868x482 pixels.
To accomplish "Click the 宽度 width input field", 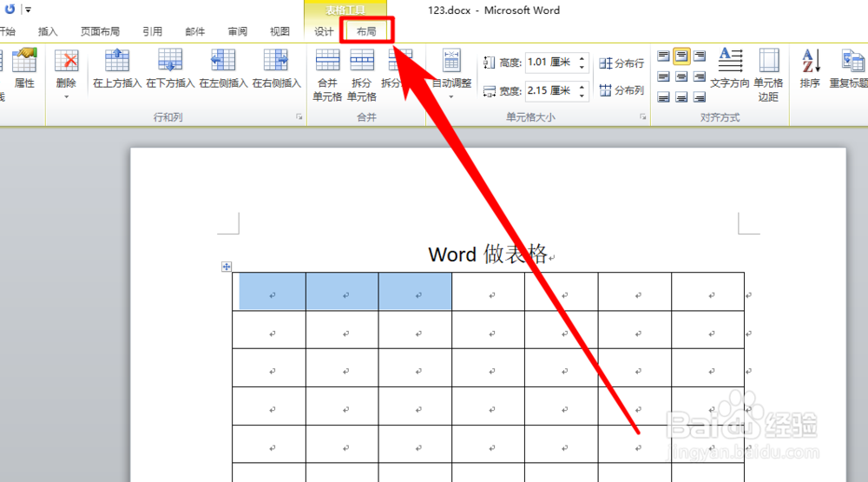I will click(x=551, y=90).
